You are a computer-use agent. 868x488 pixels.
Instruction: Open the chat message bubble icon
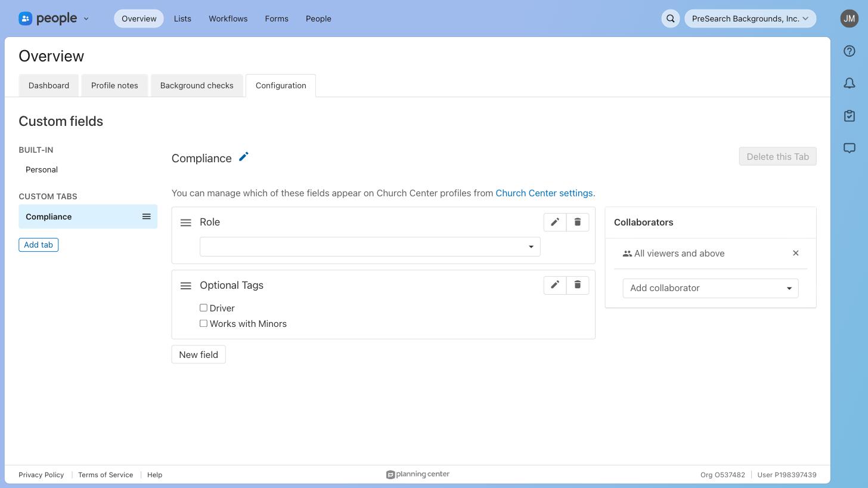click(850, 148)
